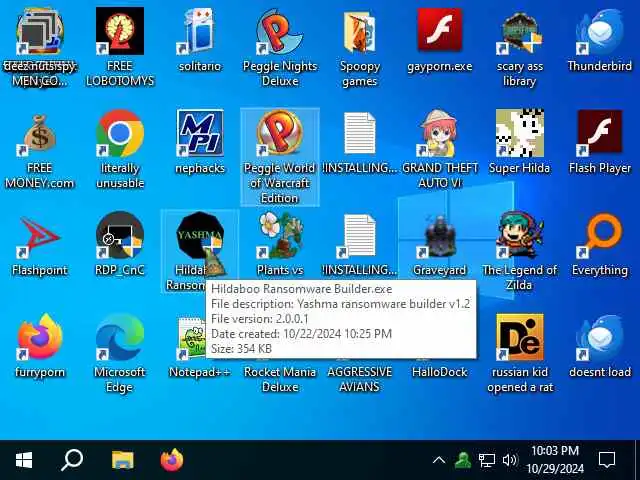Open the Spoopy games folder icon
The image size is (640, 480).
(359, 32)
